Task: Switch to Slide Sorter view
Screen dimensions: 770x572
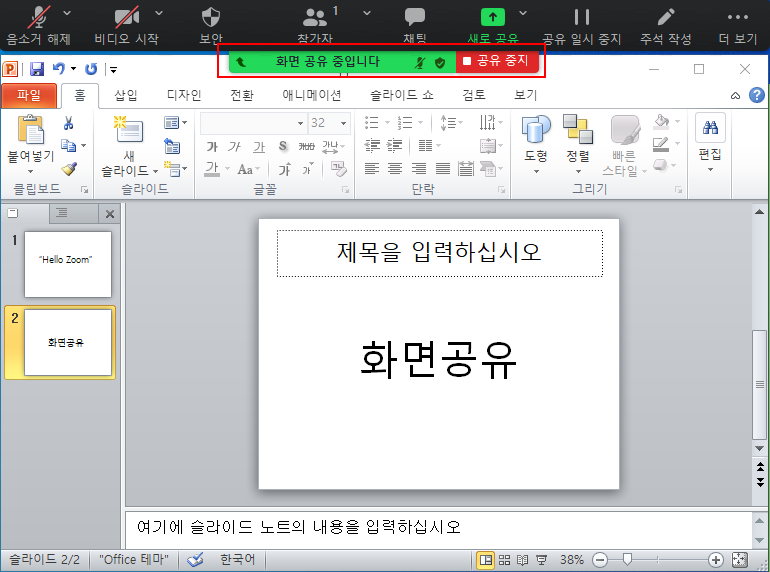Action: [x=504, y=560]
